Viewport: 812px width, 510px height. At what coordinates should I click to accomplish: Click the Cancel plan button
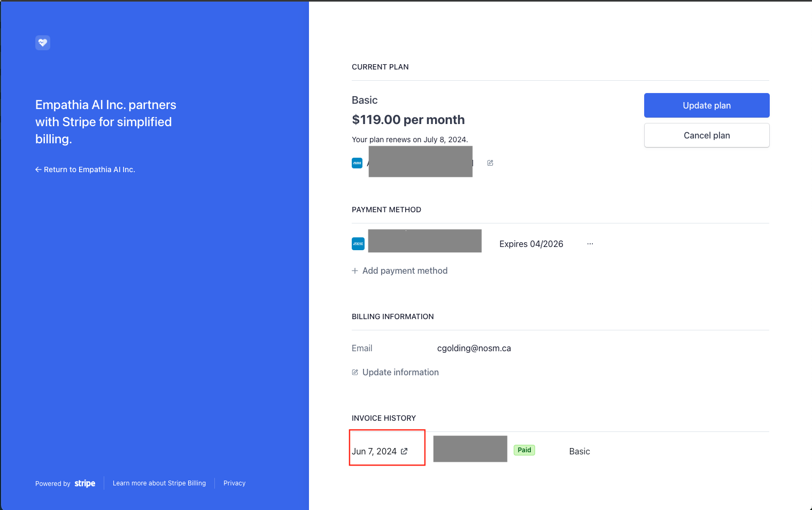(707, 135)
